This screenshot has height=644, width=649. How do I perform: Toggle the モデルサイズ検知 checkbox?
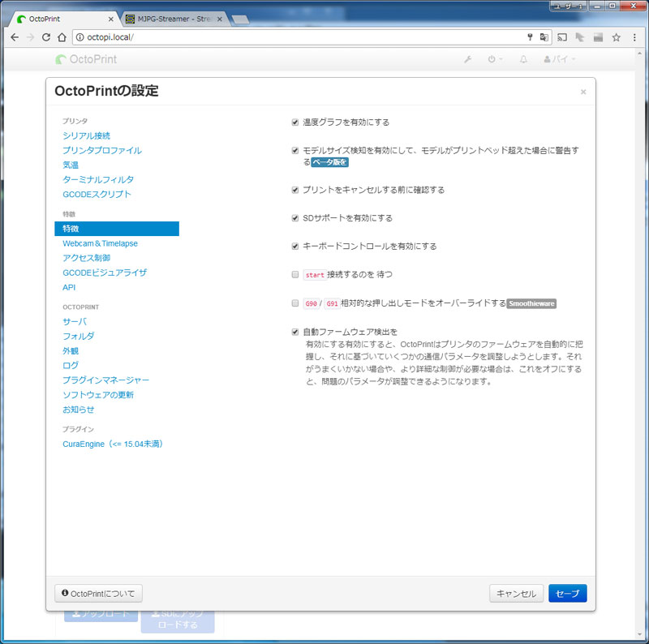(x=295, y=151)
